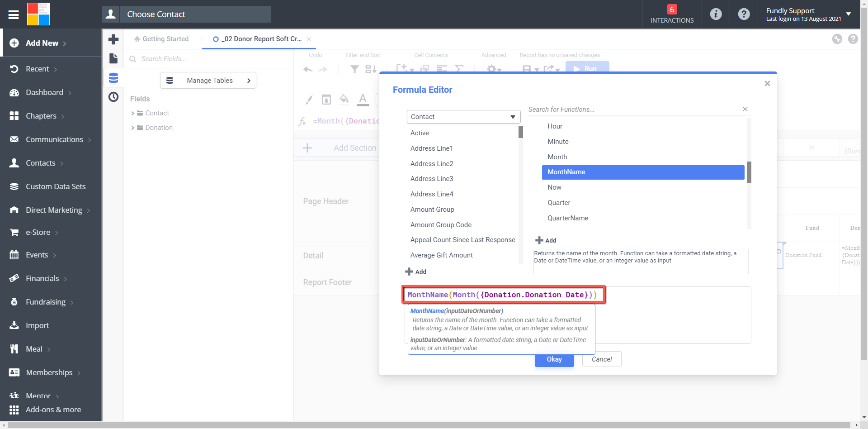This screenshot has width=868, height=429.
Task: Open the clock history icon
Action: click(113, 97)
